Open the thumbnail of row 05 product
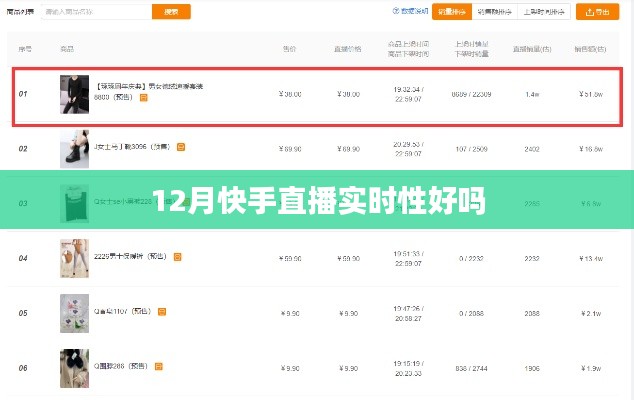 tap(74, 313)
